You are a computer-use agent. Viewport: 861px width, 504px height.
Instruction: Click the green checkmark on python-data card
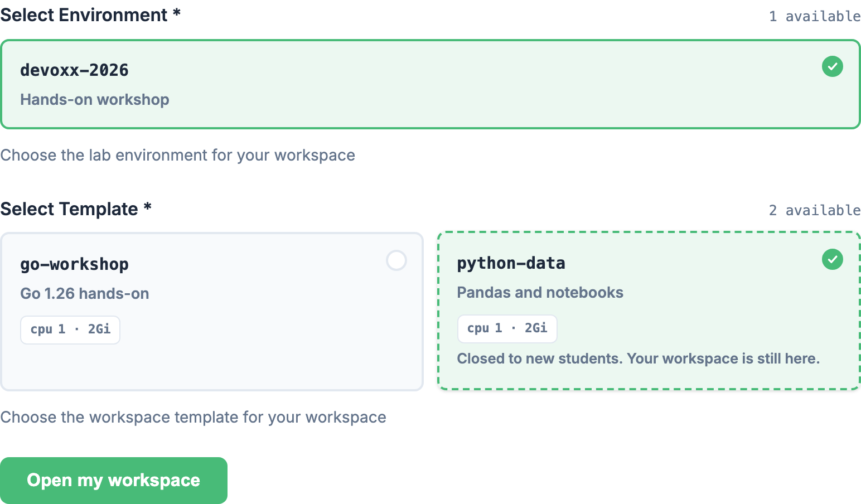[x=832, y=259]
